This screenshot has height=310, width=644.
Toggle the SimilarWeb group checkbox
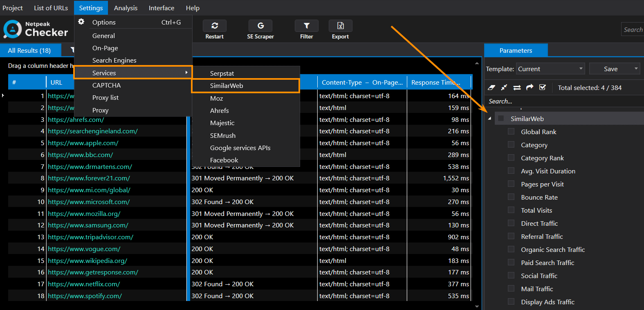501,119
